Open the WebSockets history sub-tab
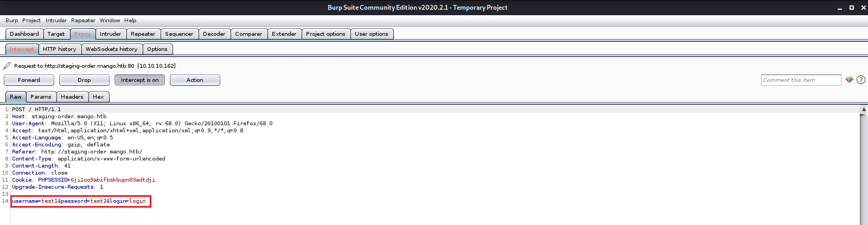868x225 pixels. pyautogui.click(x=112, y=49)
